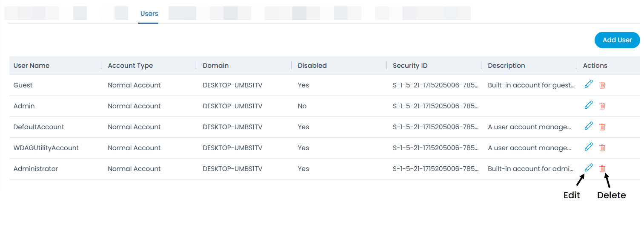The width and height of the screenshot is (644, 226).
Task: Edit the DefaultAccount user
Action: pos(589,126)
